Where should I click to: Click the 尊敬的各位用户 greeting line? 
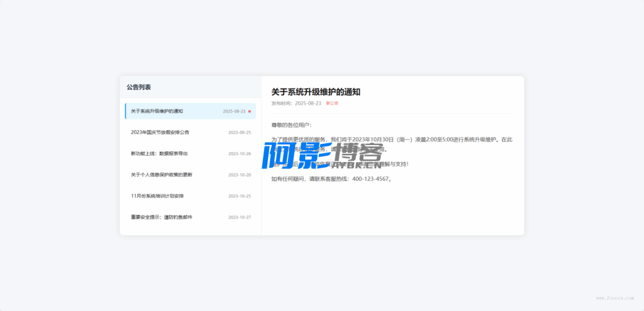coord(291,125)
